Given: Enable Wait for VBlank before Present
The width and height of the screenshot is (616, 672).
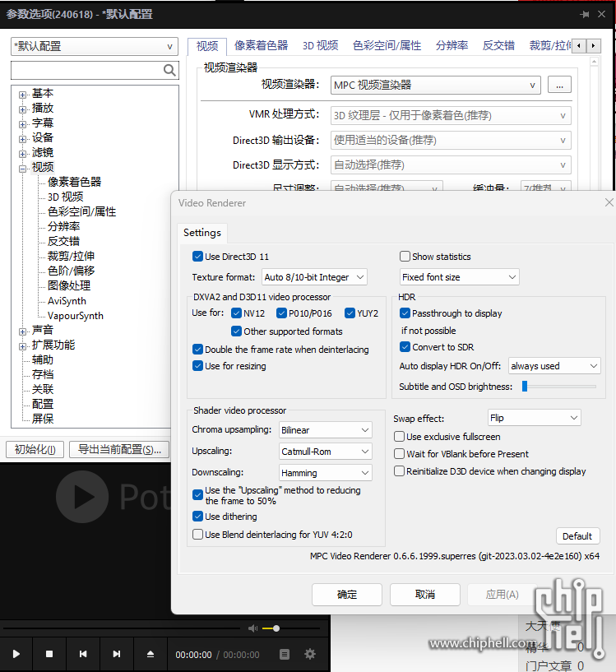Looking at the screenshot, I should tap(399, 453).
